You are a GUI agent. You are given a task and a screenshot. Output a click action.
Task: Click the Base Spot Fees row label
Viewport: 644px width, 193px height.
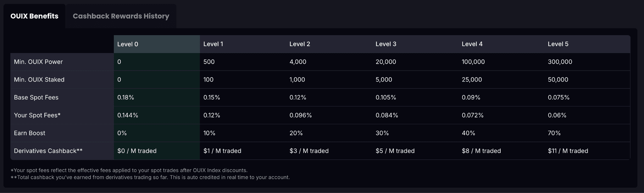[36, 98]
